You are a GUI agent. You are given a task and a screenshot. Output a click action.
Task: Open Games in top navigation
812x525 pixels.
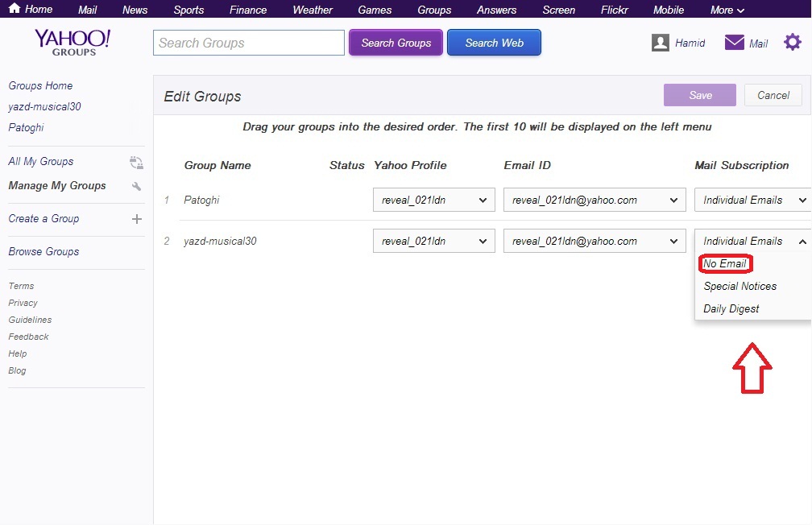click(375, 10)
